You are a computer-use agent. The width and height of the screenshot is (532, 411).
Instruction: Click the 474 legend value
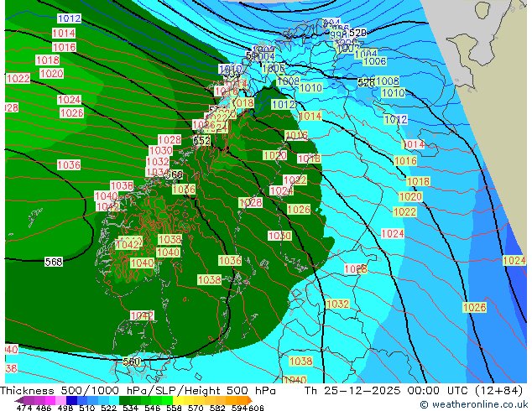point(24,408)
